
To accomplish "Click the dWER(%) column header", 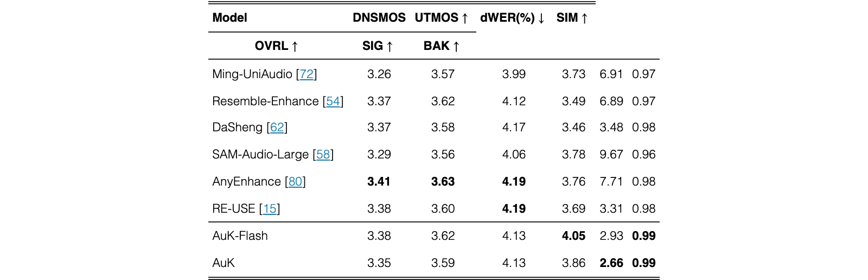I will (513, 17).
